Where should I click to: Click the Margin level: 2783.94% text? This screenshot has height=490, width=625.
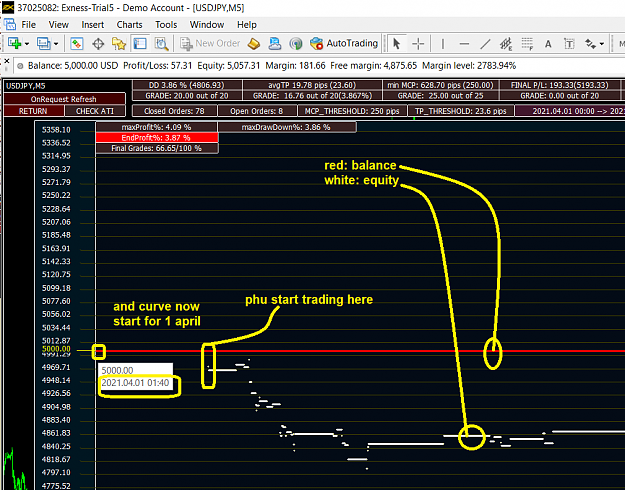click(x=469, y=66)
